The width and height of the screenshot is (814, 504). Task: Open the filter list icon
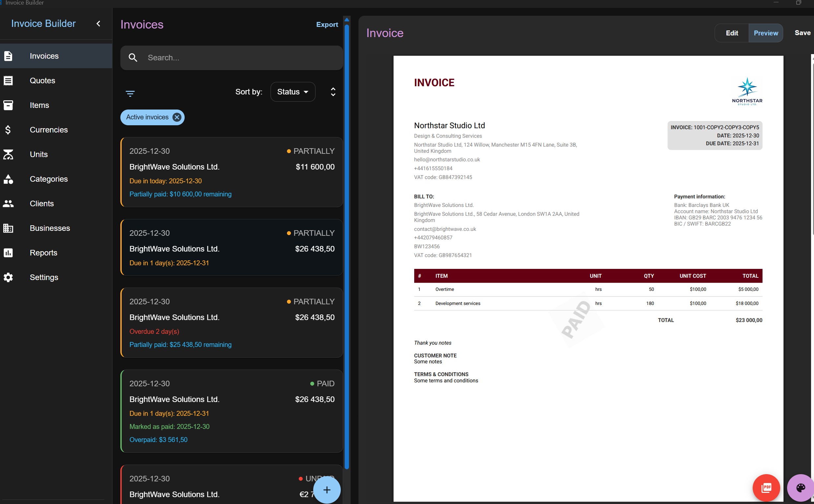[130, 93]
